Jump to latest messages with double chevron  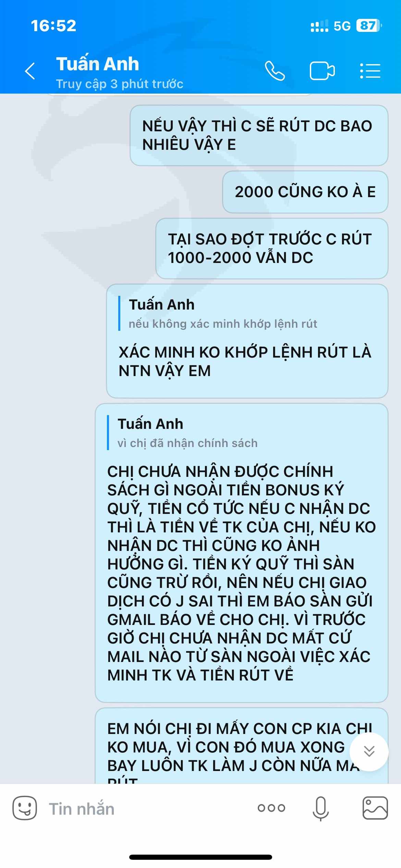click(369, 752)
